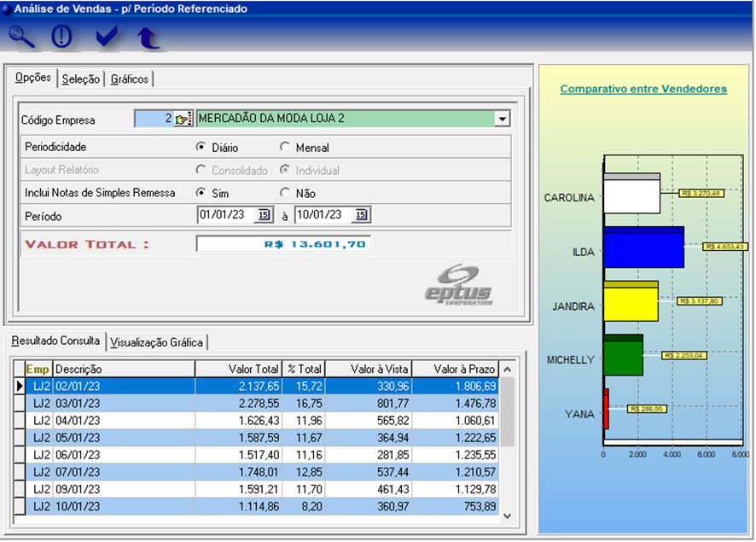This screenshot has width=756, height=542.
Task: Open the start date calendar picker
Action: 263,215
